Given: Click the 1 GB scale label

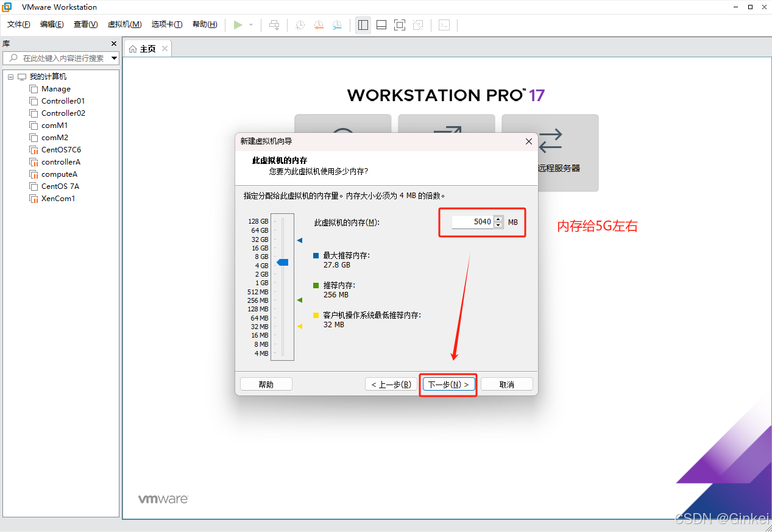Looking at the screenshot, I should [x=261, y=283].
